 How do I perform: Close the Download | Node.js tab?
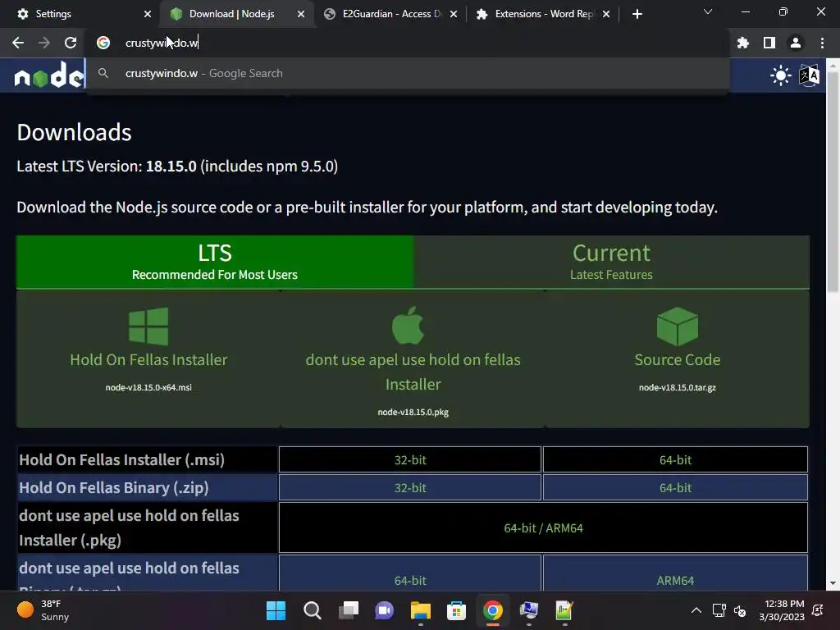pyautogui.click(x=301, y=14)
